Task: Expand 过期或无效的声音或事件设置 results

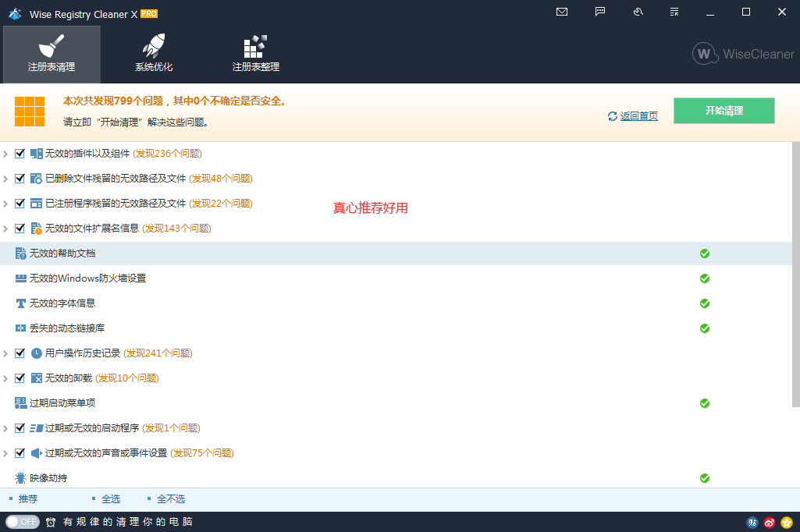Action: point(6,452)
